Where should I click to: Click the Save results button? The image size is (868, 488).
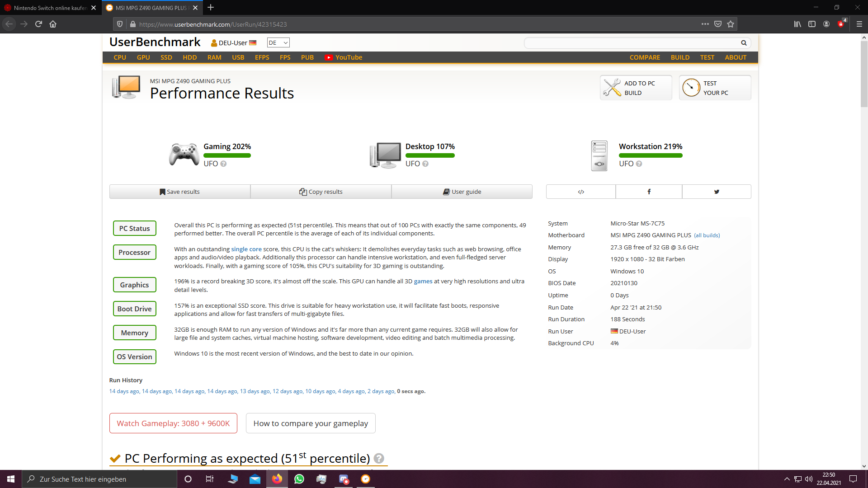click(179, 192)
